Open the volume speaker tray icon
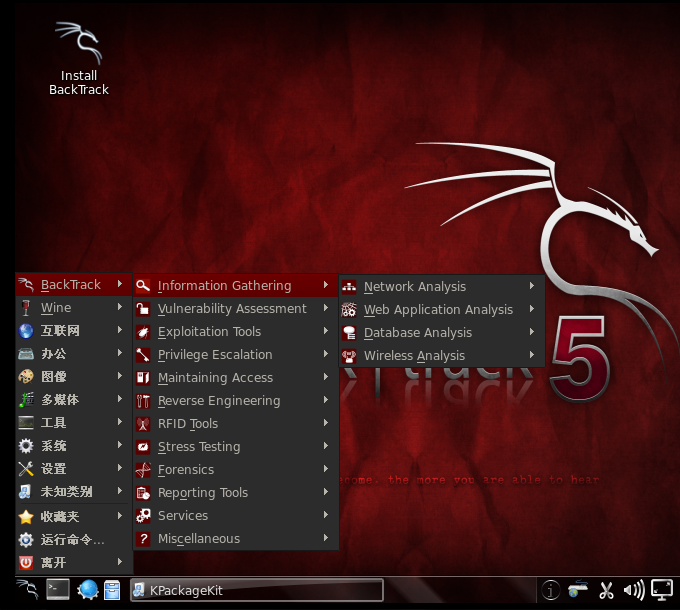 pos(634,590)
